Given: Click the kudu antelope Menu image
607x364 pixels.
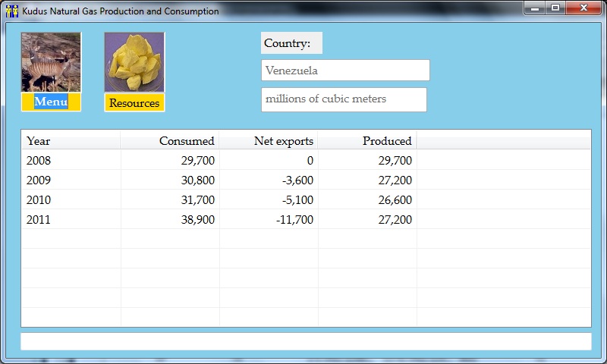Looking at the screenshot, I should coord(51,62).
